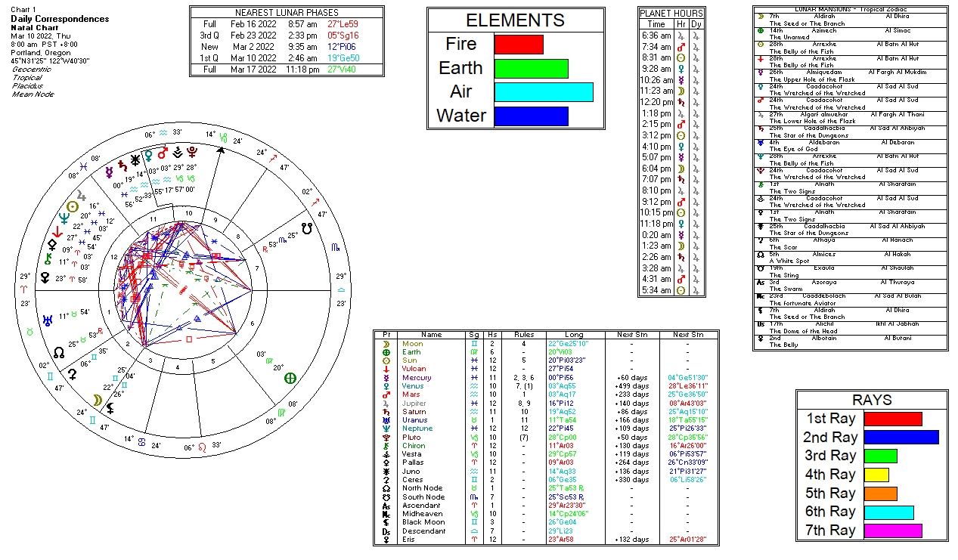Image resolution: width=958 pixels, height=560 pixels.
Task: Select the 'Name' column header in planet table
Action: click(432, 335)
